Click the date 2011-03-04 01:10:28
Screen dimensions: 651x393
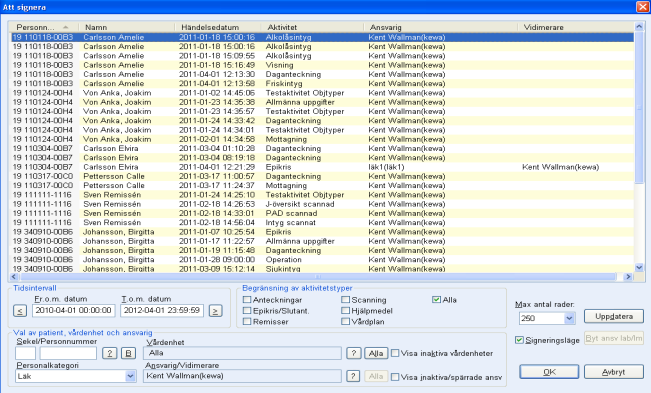(217, 149)
